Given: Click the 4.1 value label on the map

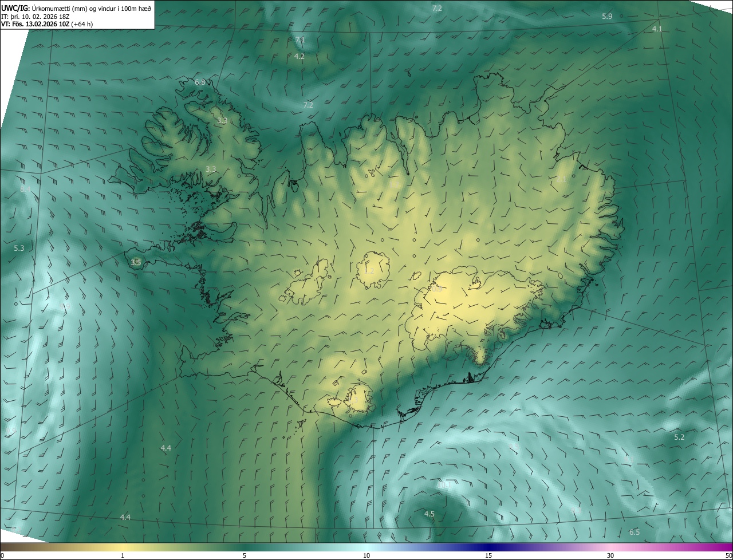Looking at the screenshot, I should tap(657, 29).
